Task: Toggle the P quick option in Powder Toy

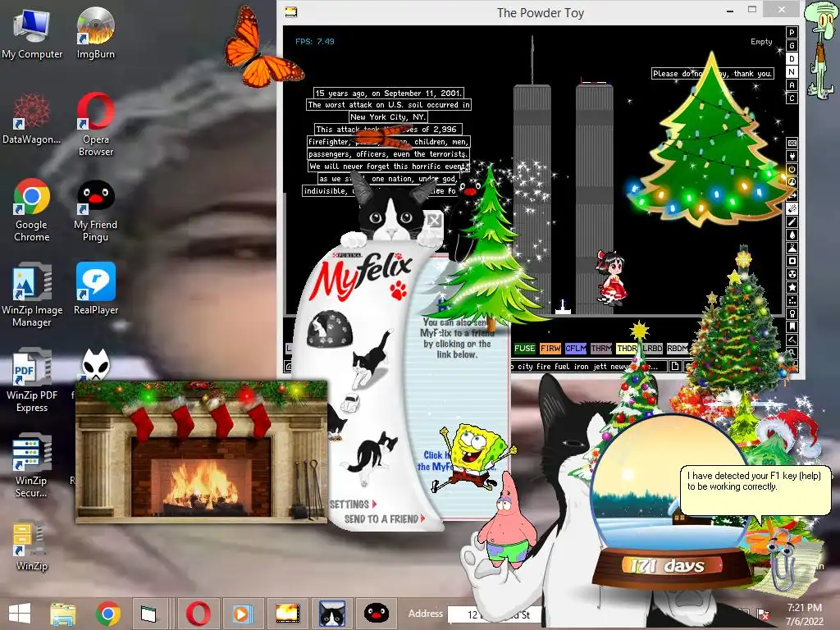Action: click(x=792, y=32)
